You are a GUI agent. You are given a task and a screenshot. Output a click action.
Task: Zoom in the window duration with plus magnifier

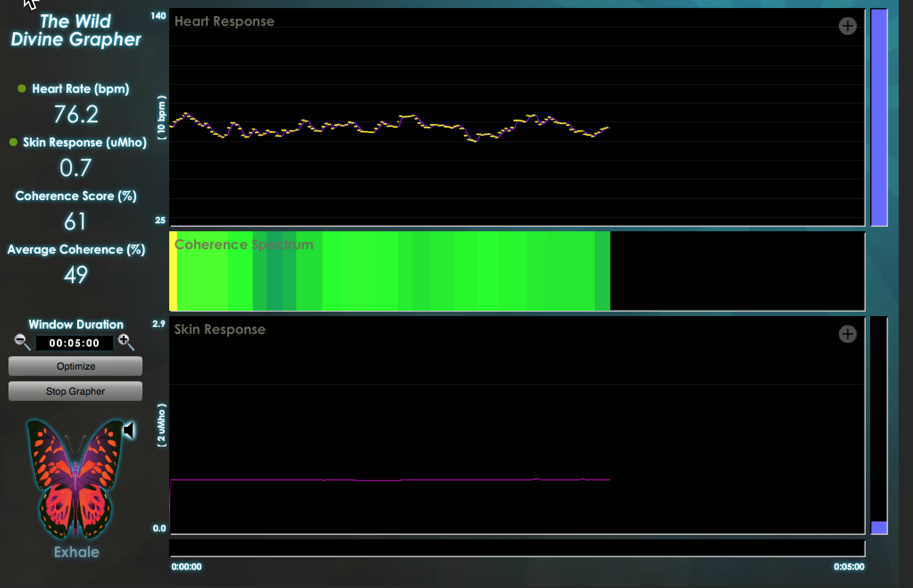pyautogui.click(x=125, y=341)
